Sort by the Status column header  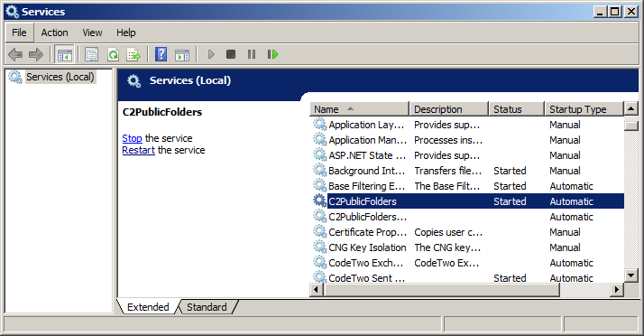(517, 109)
